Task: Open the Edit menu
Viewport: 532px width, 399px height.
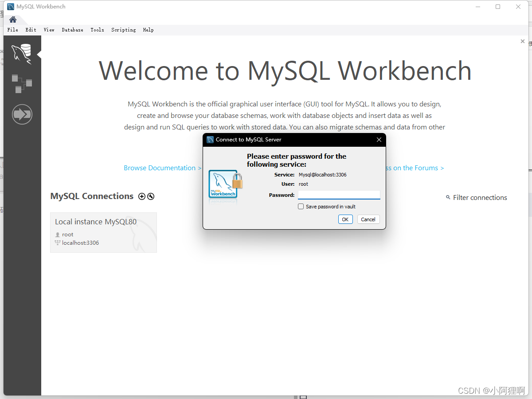Action: tap(31, 30)
